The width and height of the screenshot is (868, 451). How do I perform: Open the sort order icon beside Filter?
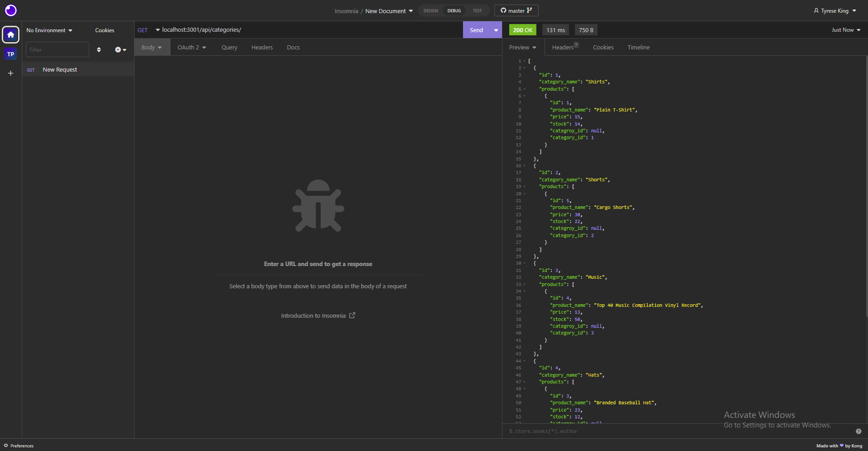(x=99, y=49)
